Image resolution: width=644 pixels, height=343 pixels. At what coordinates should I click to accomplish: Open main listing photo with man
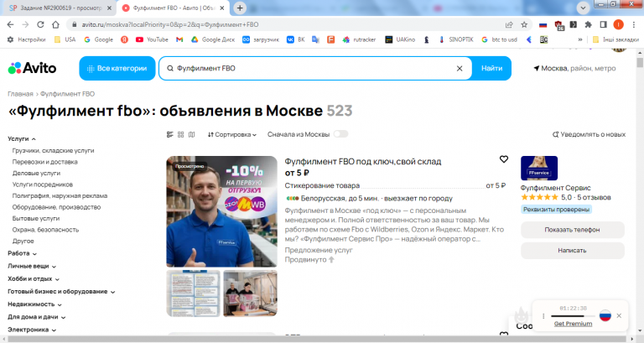point(221,211)
